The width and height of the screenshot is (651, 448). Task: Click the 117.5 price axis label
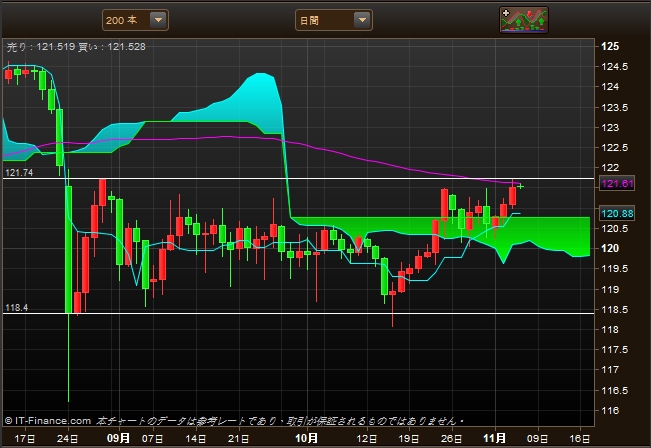[x=614, y=350]
